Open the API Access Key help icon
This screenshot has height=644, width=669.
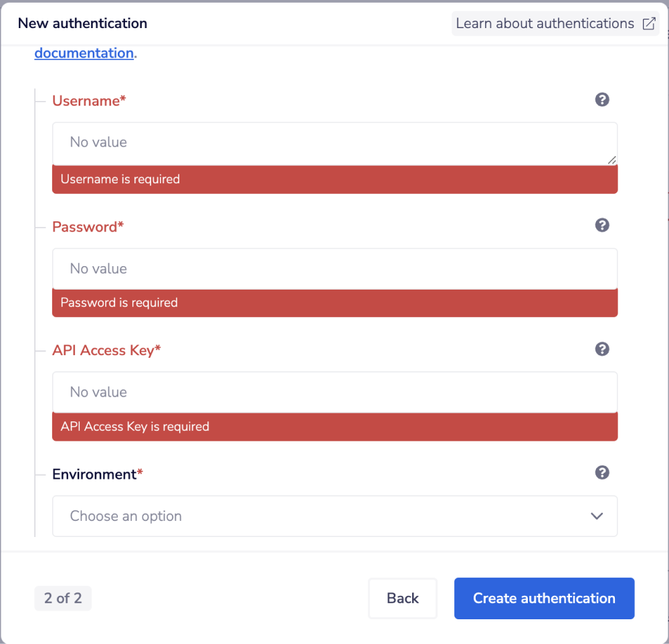click(x=602, y=349)
